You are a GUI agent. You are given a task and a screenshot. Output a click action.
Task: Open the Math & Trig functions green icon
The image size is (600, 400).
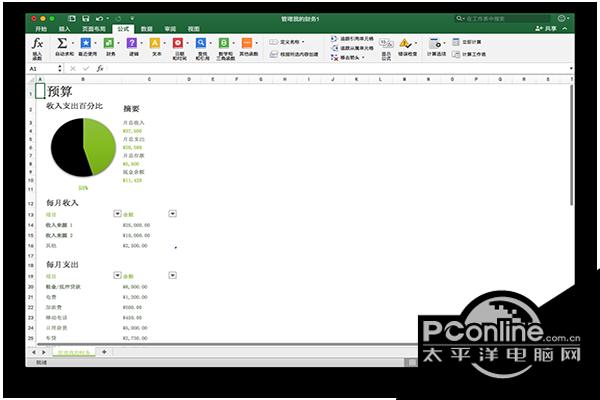coord(224,43)
